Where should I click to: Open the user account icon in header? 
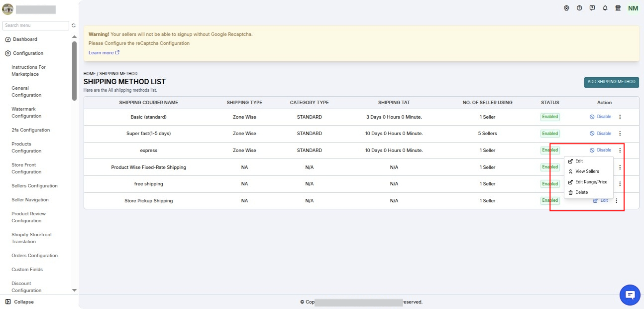[x=566, y=8]
